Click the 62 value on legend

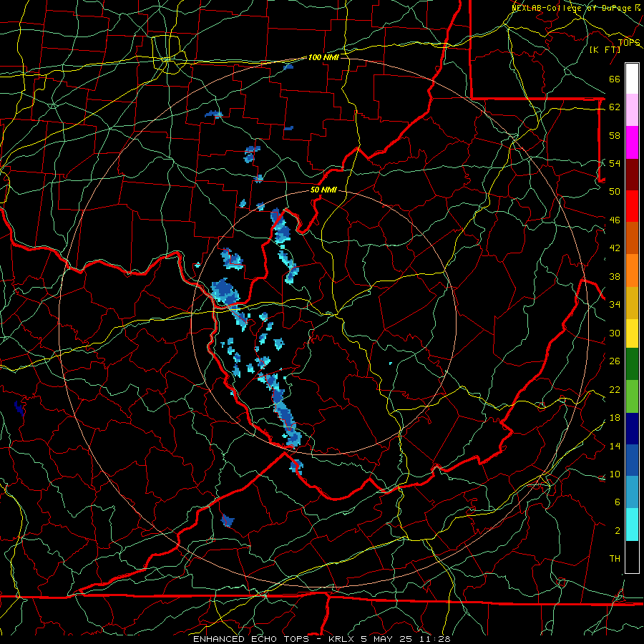coord(615,107)
